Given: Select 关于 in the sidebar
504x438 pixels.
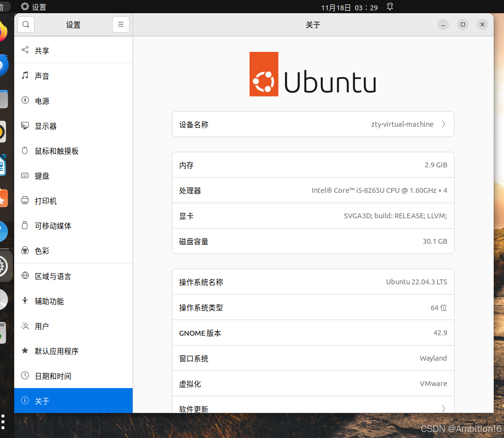Looking at the screenshot, I should 73,401.
